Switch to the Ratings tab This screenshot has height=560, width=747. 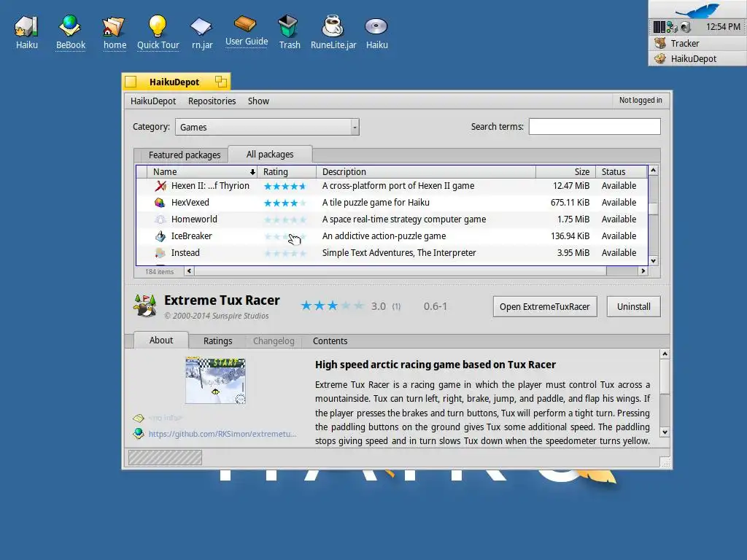217,341
